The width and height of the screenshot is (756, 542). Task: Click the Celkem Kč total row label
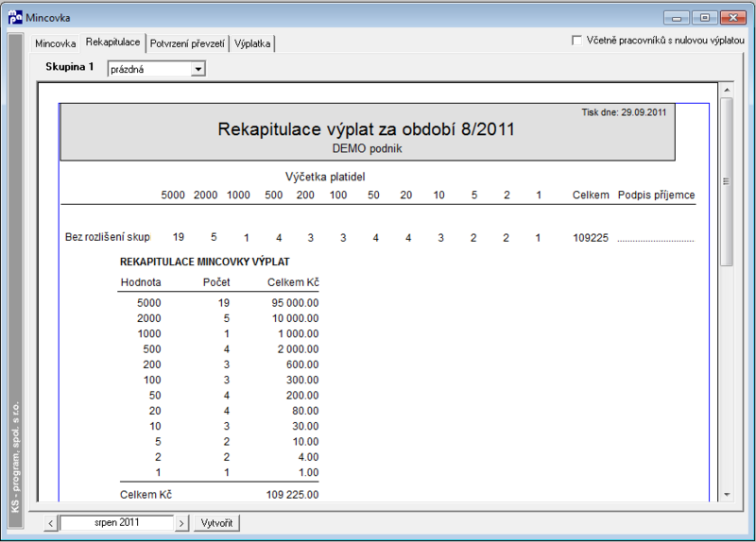coord(146,495)
